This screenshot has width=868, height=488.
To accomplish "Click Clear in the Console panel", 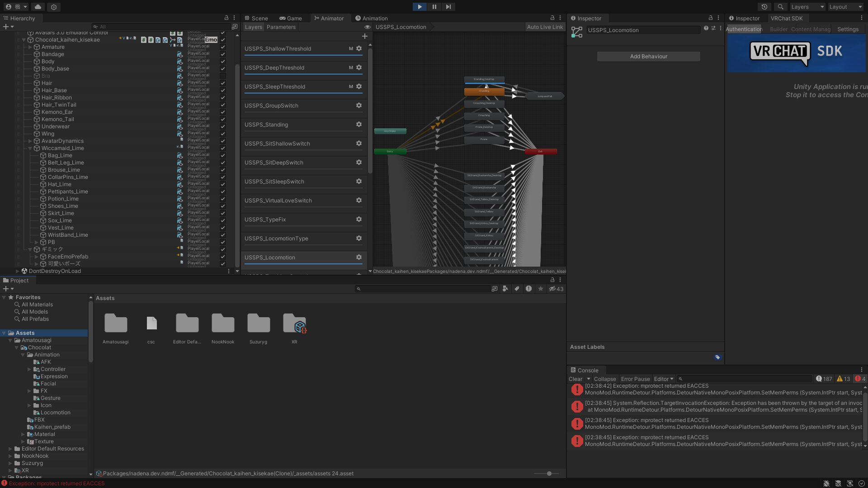I will point(575,379).
